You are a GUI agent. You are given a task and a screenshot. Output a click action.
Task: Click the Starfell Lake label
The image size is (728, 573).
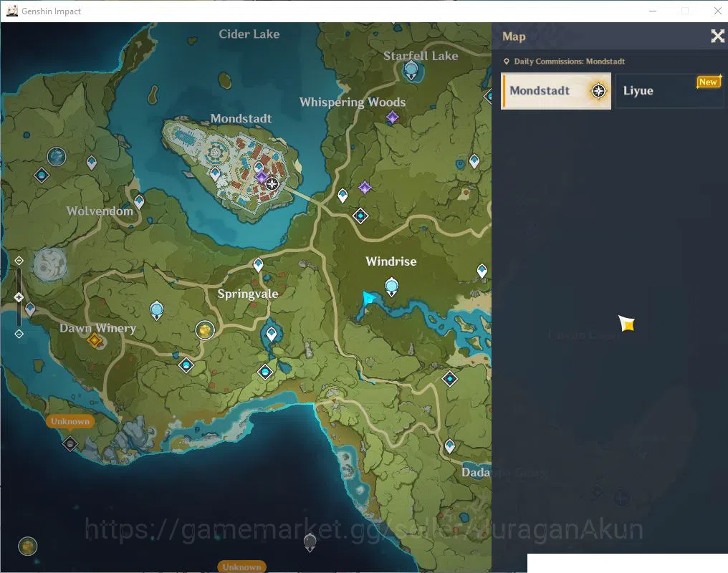(421, 56)
